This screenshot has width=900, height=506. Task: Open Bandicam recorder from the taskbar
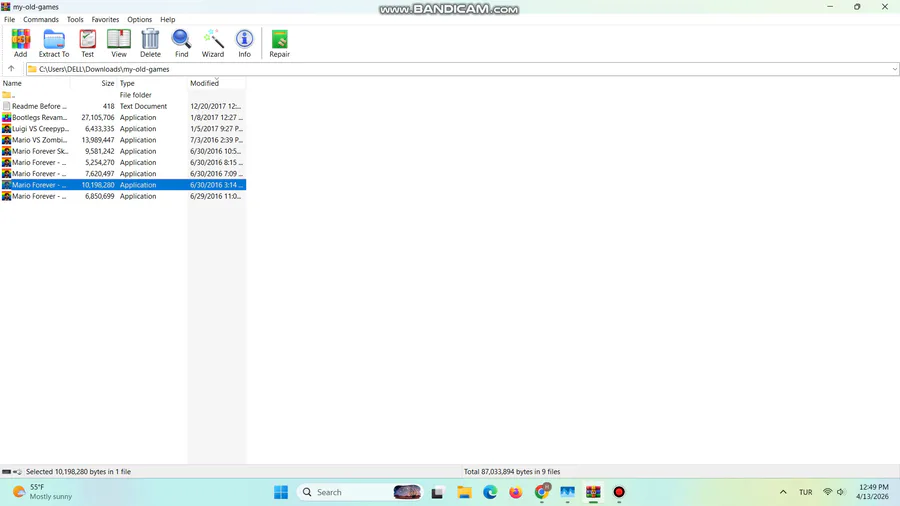click(x=619, y=492)
